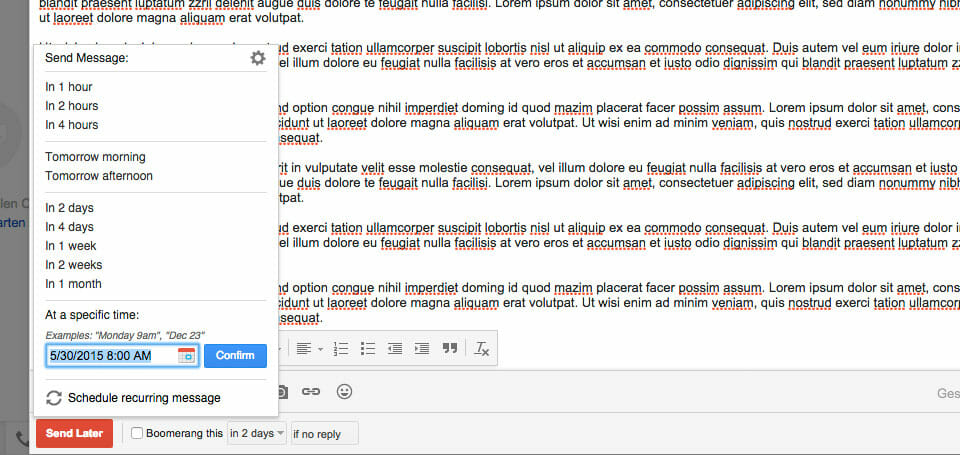Increase indent with the indent icon
The height and width of the screenshot is (455, 960).
pos(422,348)
